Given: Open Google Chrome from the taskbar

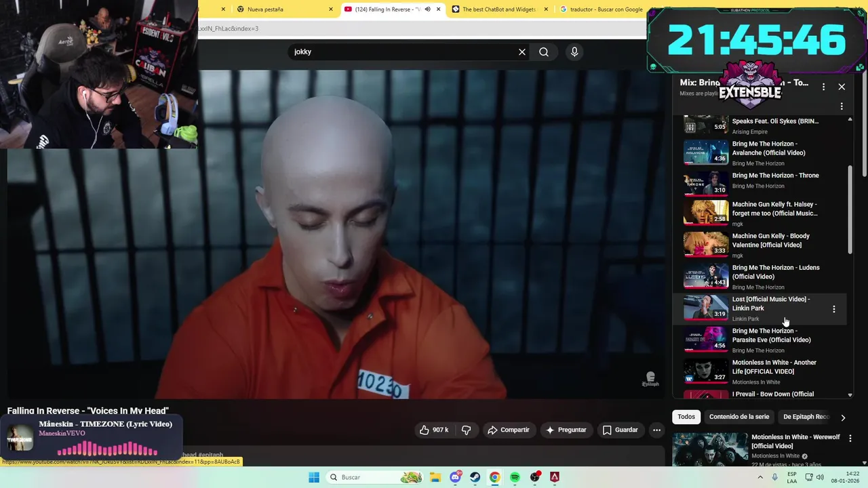Looking at the screenshot, I should coord(495,477).
